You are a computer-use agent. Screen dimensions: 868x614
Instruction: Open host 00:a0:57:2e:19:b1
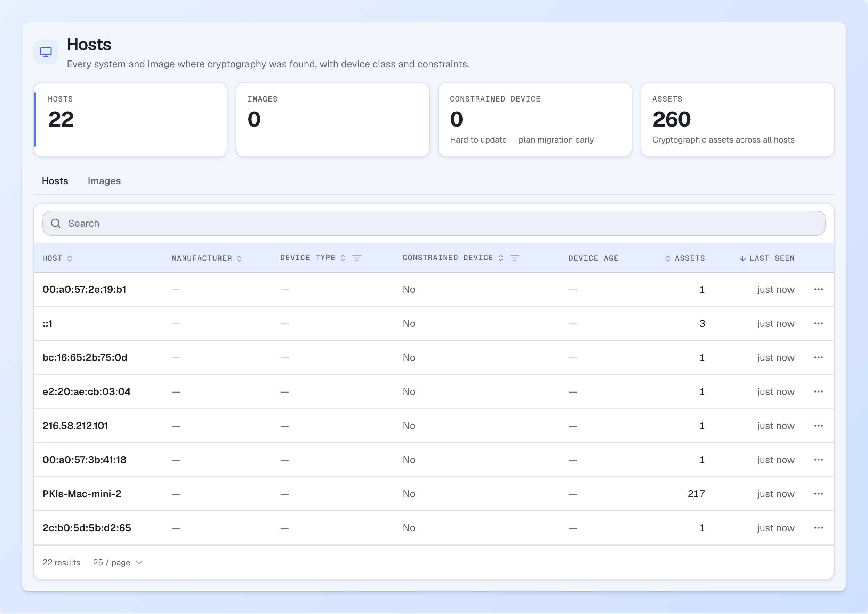pos(84,290)
